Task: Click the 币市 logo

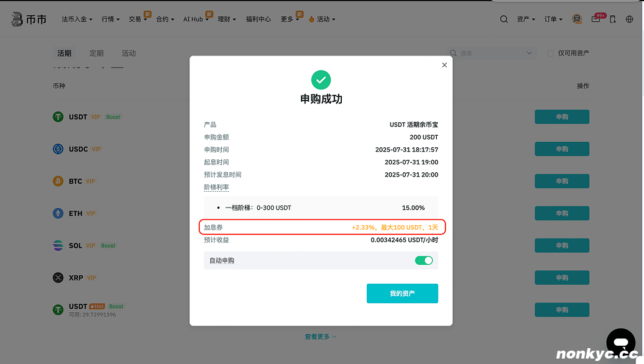Action: pos(29,19)
